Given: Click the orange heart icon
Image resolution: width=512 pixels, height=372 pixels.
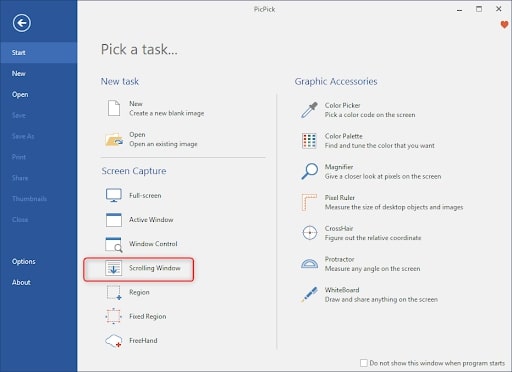Looking at the screenshot, I should pyautogui.click(x=505, y=24).
